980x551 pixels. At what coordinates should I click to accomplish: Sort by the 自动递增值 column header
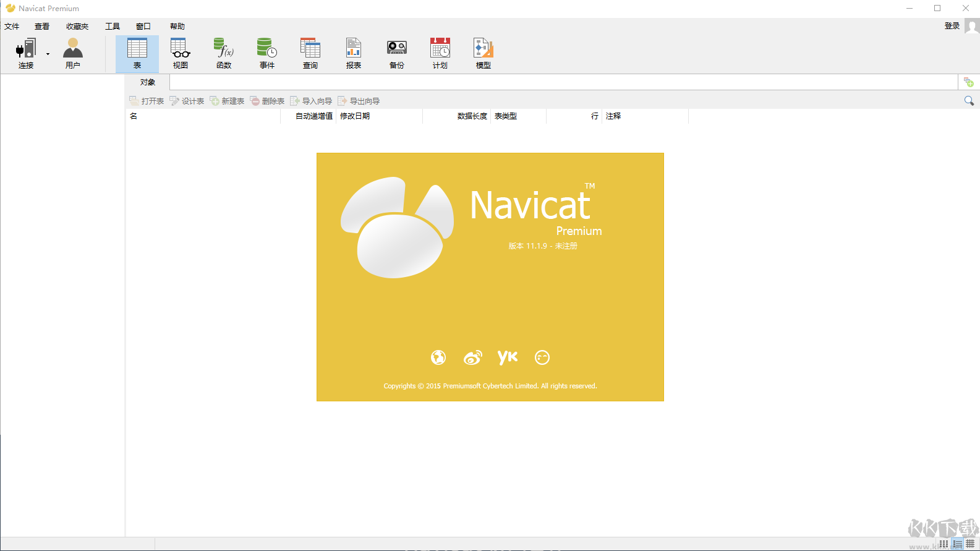[309, 116]
